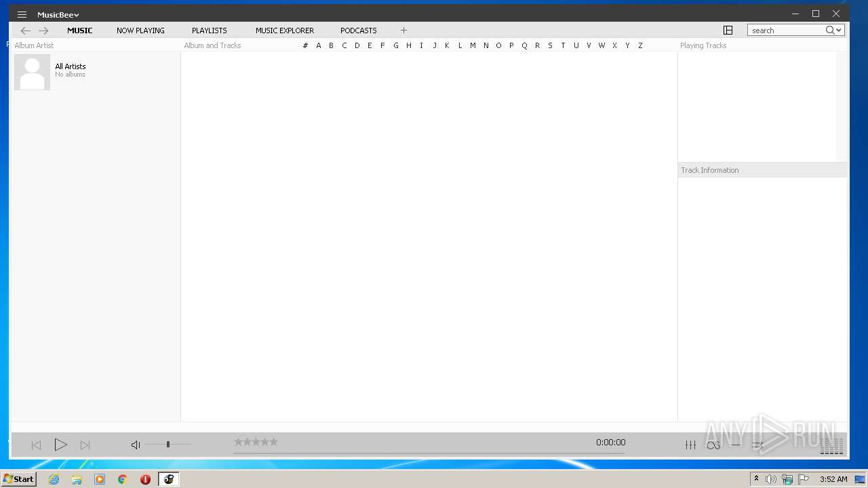The image size is (868, 488).
Task: Launch the media player from taskbar
Action: 100,479
